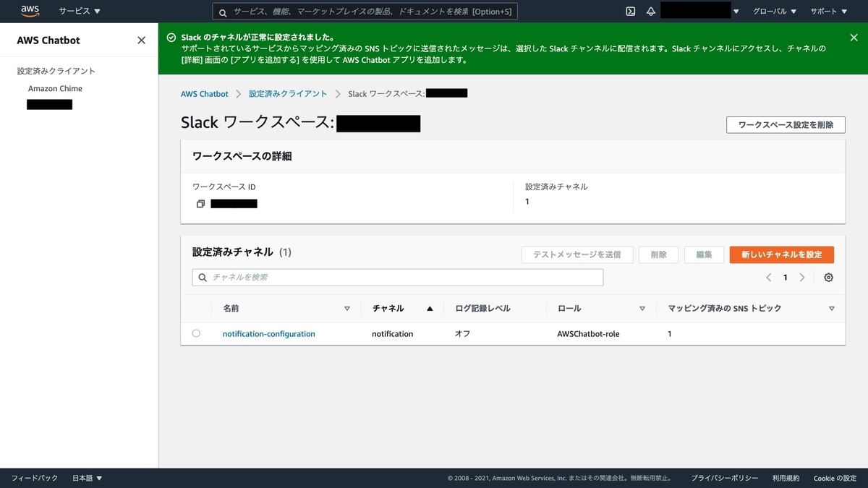Open the notifications bell icon
Image resolution: width=868 pixels, height=488 pixels.
pos(650,12)
